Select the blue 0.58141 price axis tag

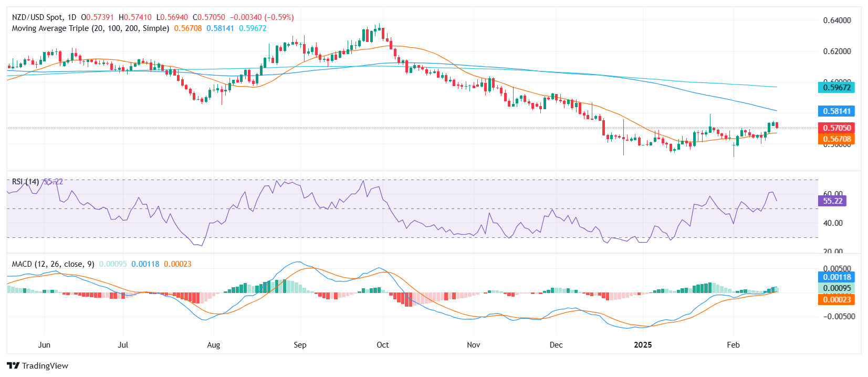tap(836, 111)
